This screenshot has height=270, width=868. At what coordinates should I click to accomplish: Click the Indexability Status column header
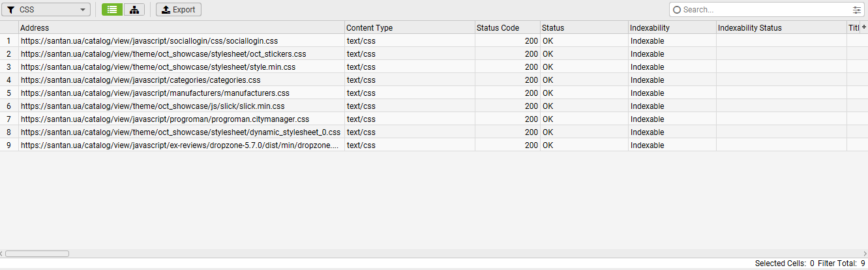coord(781,28)
